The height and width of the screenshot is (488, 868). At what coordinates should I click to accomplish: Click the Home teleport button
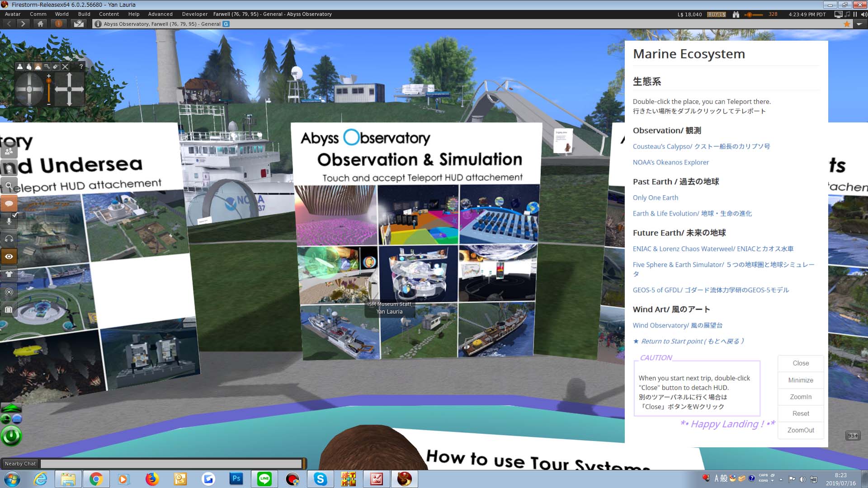coord(40,24)
